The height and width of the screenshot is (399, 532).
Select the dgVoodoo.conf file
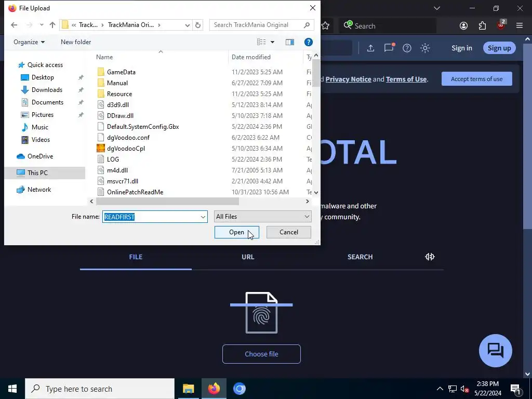pos(128,137)
